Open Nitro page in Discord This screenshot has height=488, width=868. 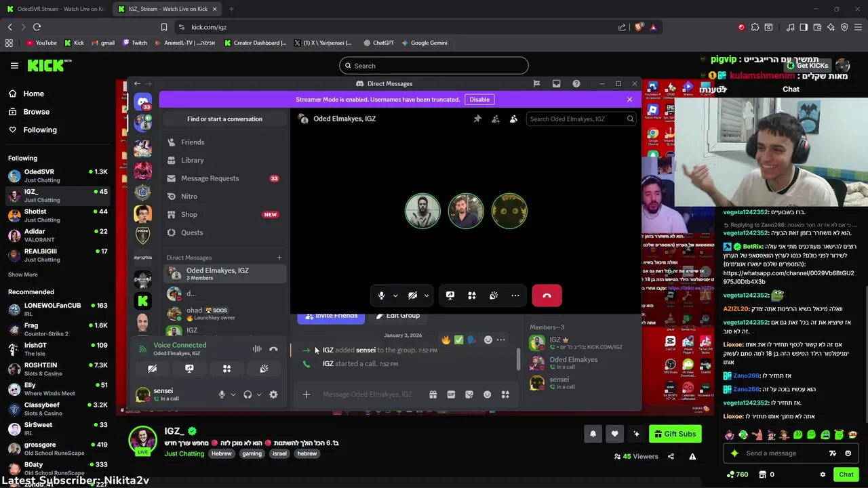[x=224, y=197]
